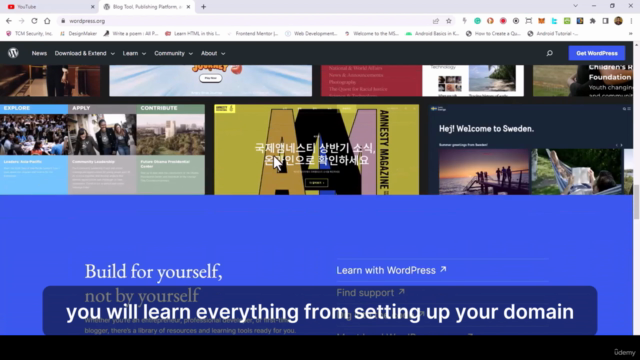This screenshot has width=640, height=360.
Task: Open the DesignMaker bookmark
Action: click(78, 33)
